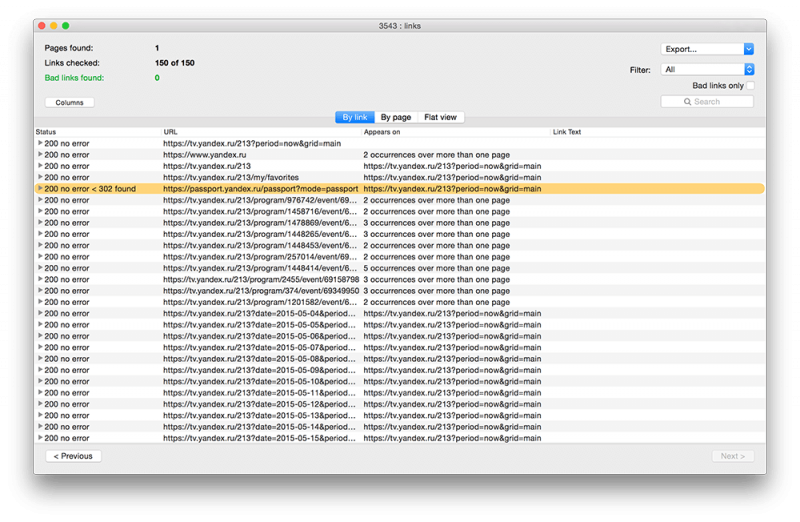Switch to the Flat view tab
The height and width of the screenshot is (522, 800).
(x=440, y=118)
